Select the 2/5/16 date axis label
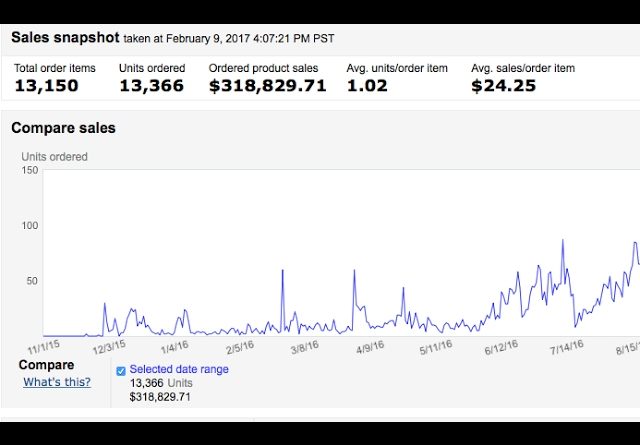The image size is (640, 445). point(242,347)
